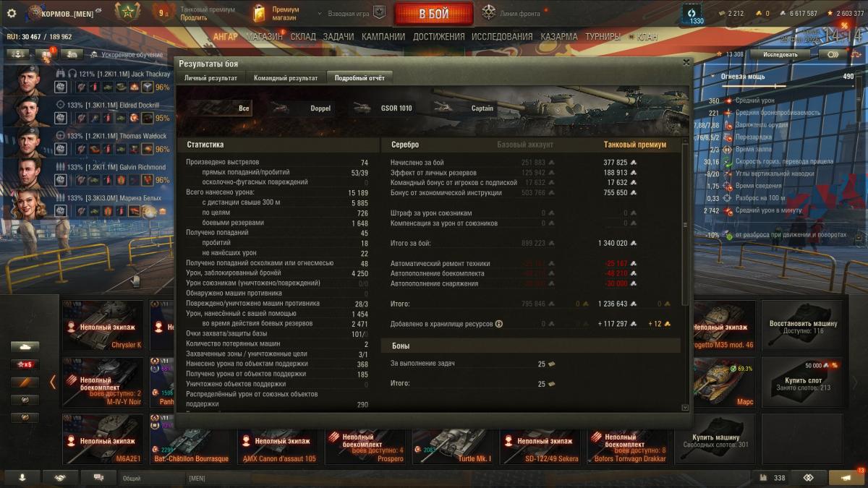Click the carousel left arrow chevron
The height and width of the screenshot is (488, 868).
pos(53,381)
